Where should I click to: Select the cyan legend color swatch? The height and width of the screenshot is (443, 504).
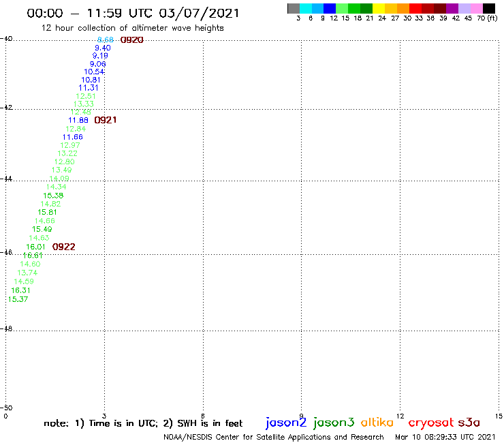(306, 8)
